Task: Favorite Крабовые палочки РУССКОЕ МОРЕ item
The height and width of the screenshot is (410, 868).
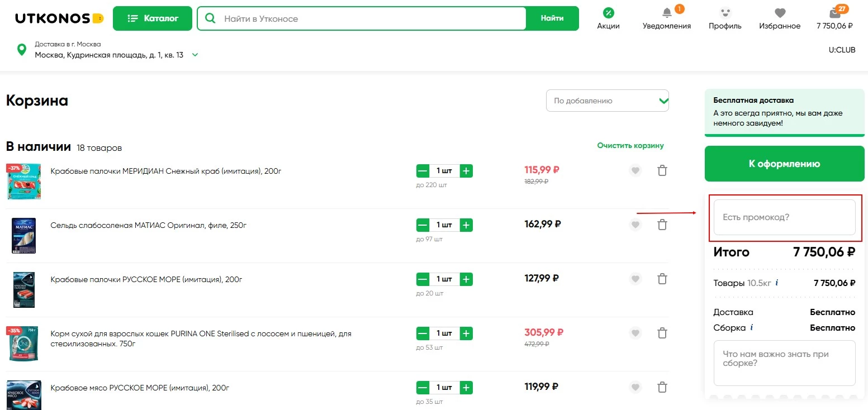Action: click(635, 279)
